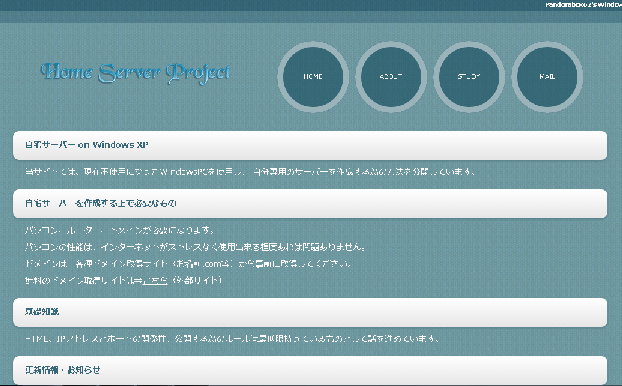Follow the こちら link for free domains
This screenshot has width=622, height=386.
click(x=155, y=280)
